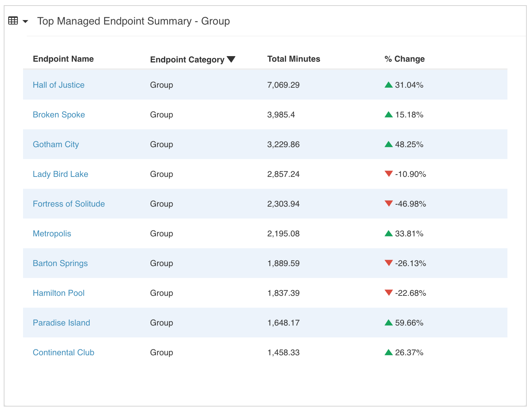The width and height of the screenshot is (532, 411).
Task: View Lady Bird Lake endpoint details
Action: (60, 174)
